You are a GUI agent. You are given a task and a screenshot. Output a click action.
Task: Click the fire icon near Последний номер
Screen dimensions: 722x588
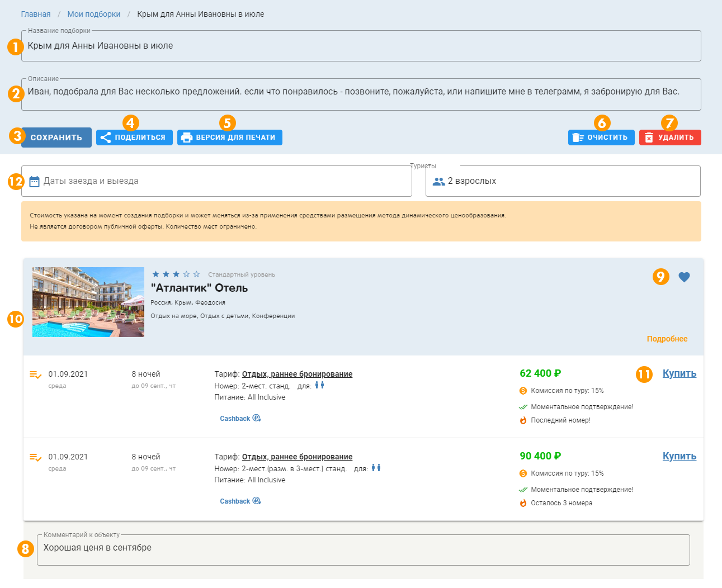(523, 420)
